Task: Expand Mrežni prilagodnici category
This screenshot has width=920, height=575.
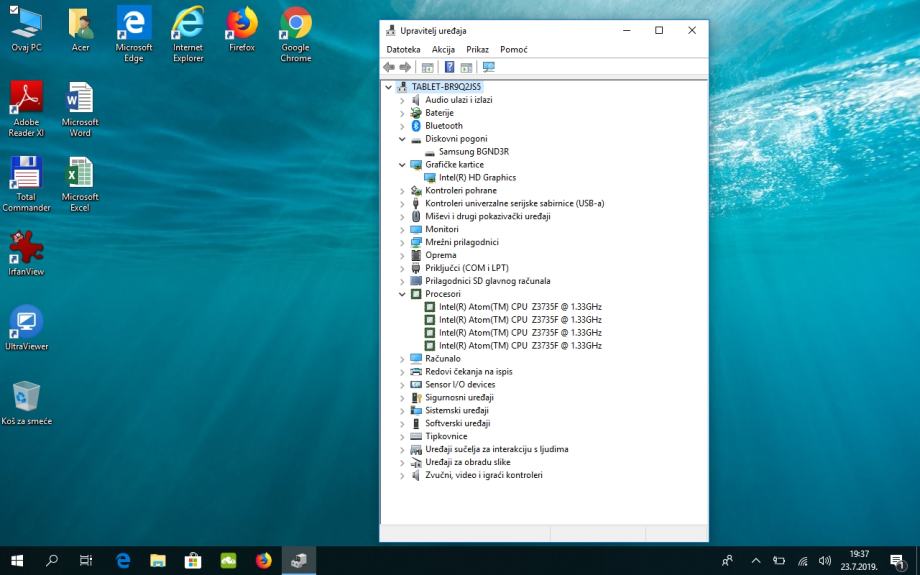Action: (402, 242)
